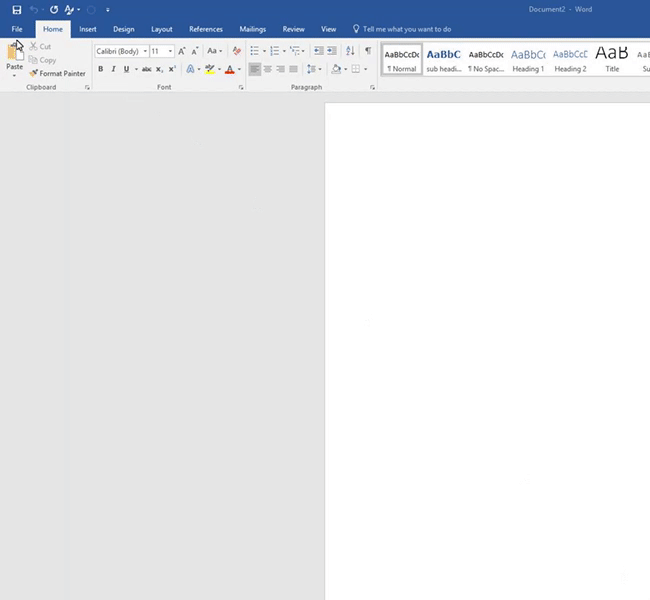Click the Sort icon in Paragraph group
The image size is (650, 600).
pos(350,51)
